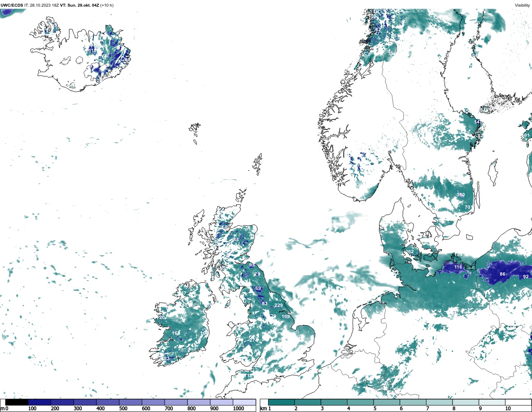Click visibility value '360' over southern Sweden

(461, 195)
